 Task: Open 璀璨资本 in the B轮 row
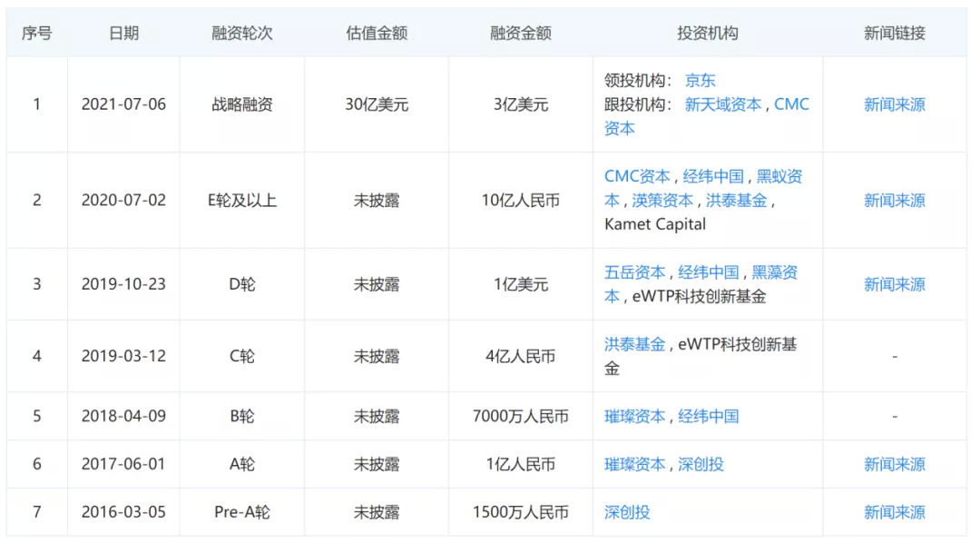634,416
